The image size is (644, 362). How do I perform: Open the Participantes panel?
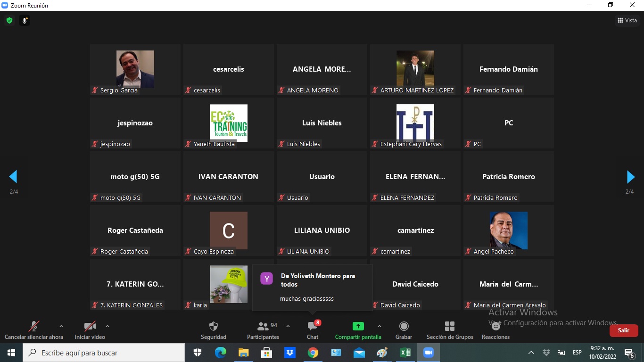[263, 330]
